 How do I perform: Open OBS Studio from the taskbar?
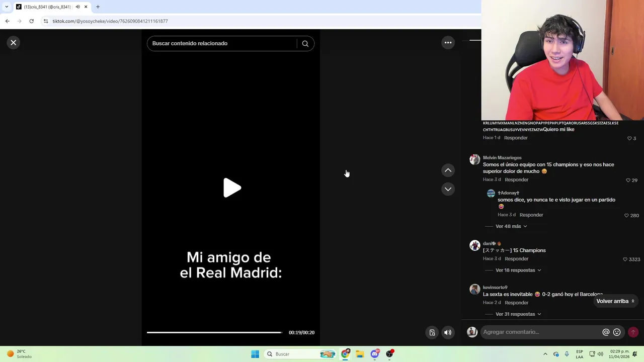(x=389, y=354)
